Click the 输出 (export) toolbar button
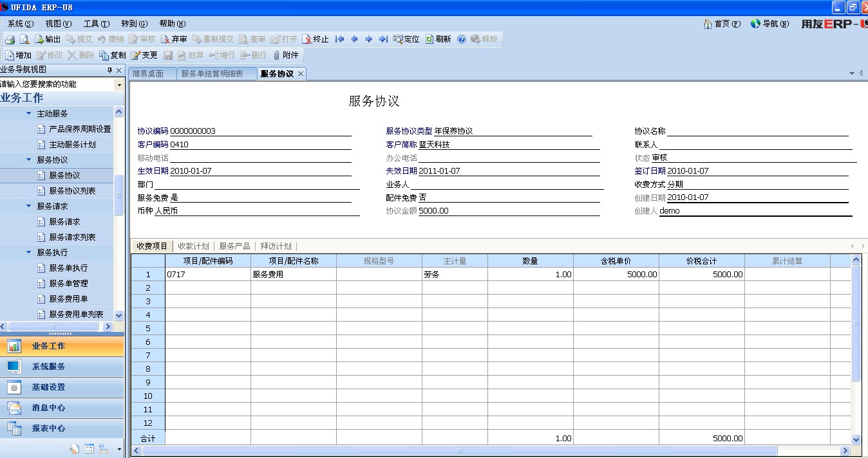Viewport: 868px width, 458px height. 48,39
